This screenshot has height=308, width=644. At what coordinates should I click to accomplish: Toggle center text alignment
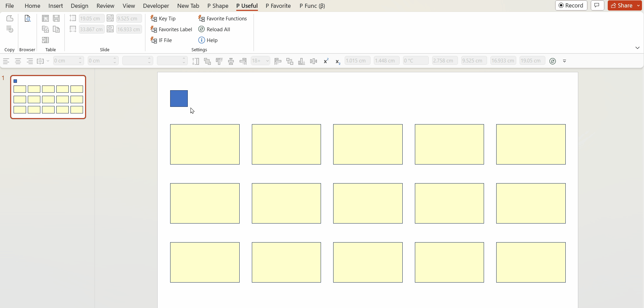point(18,61)
